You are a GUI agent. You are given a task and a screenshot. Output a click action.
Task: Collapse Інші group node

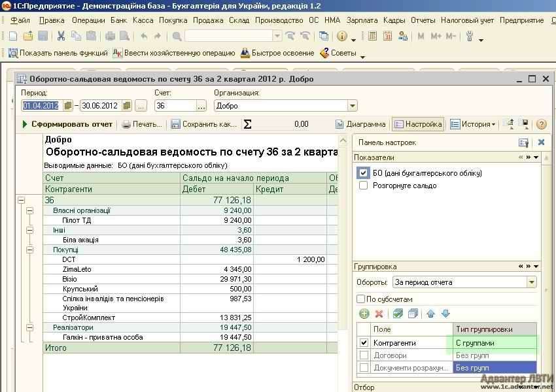pos(30,230)
